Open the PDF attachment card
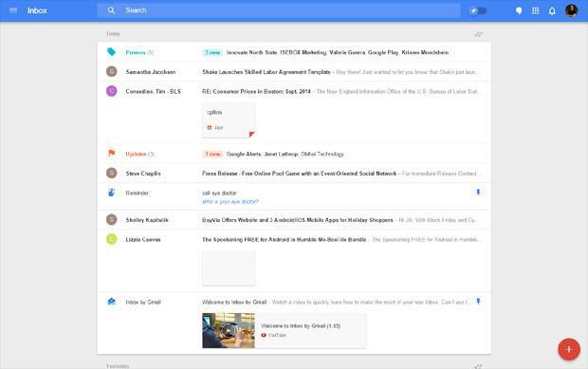The height and width of the screenshot is (369, 588). click(x=229, y=120)
